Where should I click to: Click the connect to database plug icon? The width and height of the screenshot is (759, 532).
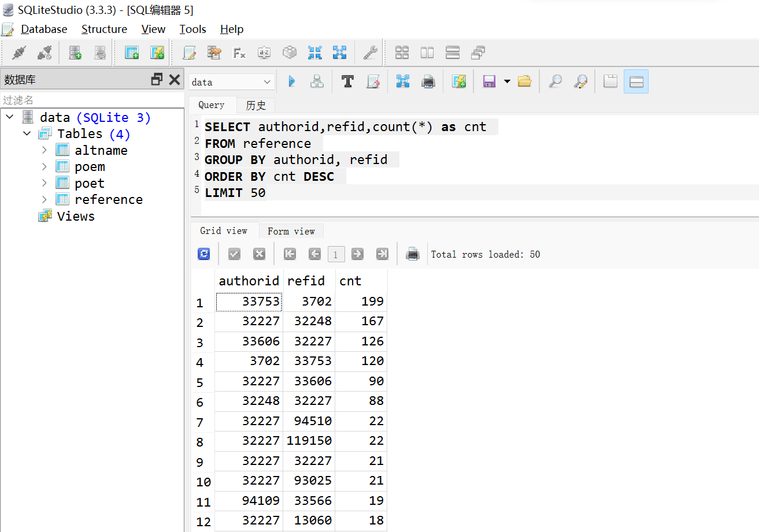click(19, 53)
